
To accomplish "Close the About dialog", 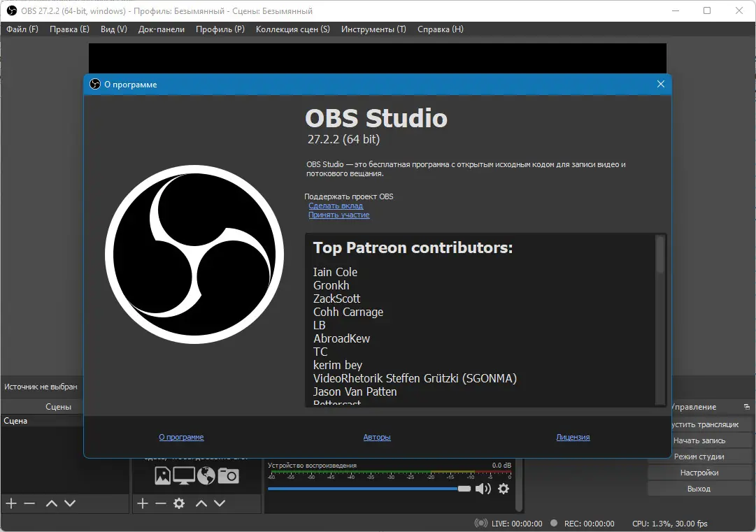I will click(x=660, y=85).
